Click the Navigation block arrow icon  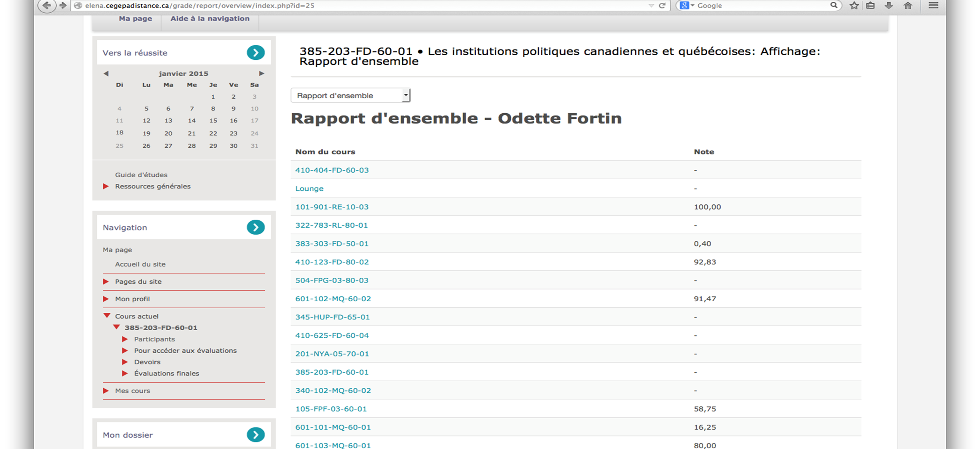coord(255,227)
